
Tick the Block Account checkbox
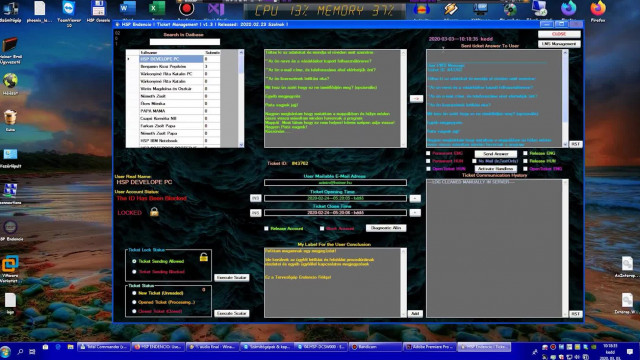[322, 229]
